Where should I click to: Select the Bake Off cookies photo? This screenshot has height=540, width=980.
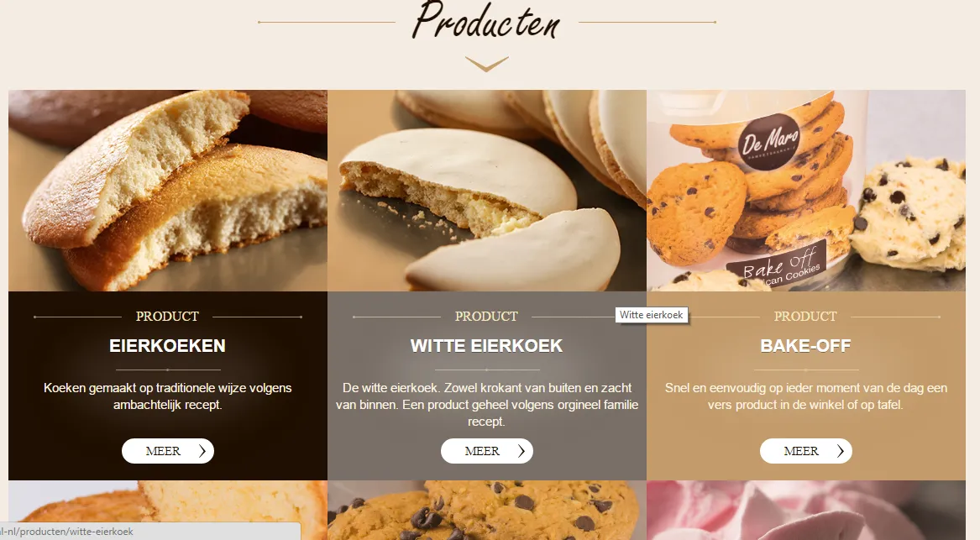click(x=806, y=191)
